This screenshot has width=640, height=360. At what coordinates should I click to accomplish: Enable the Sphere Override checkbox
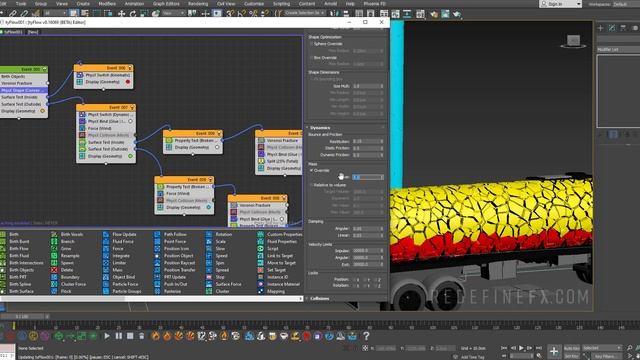pyautogui.click(x=311, y=44)
